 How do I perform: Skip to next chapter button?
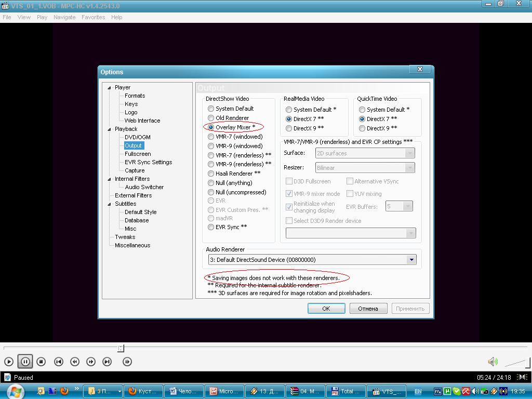tap(107, 362)
